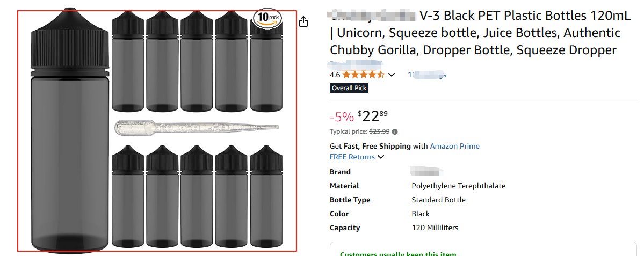Screen dimensions: 644x256
Task: Click the Polyethylene Terephthalate material value
Action: [x=458, y=186]
